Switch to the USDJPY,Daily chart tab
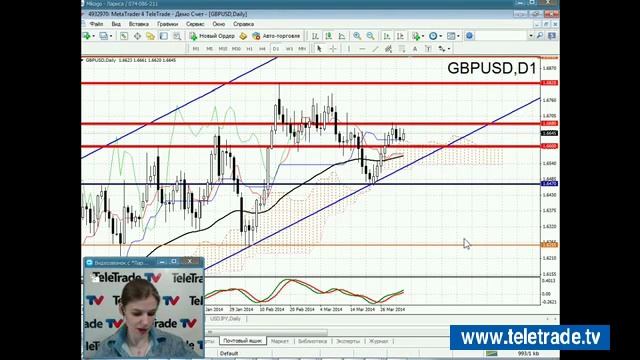The image size is (640, 360). [225, 318]
